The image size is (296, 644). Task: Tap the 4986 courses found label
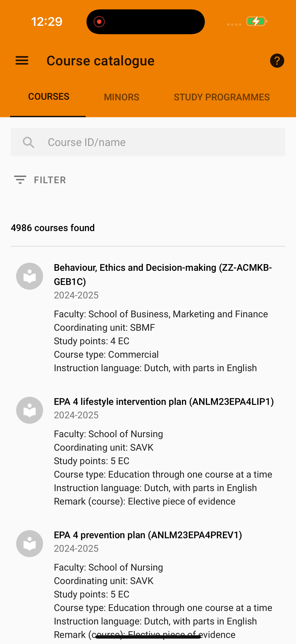tap(53, 228)
